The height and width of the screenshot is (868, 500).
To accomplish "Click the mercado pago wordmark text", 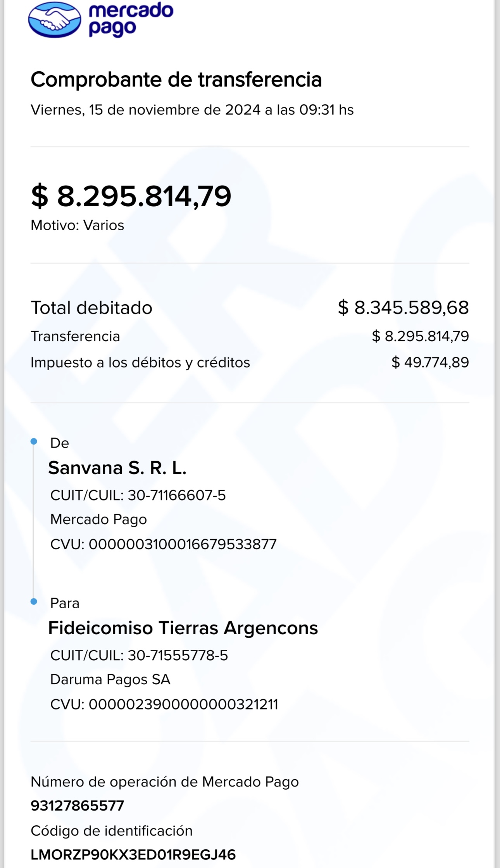I will (131, 19).
